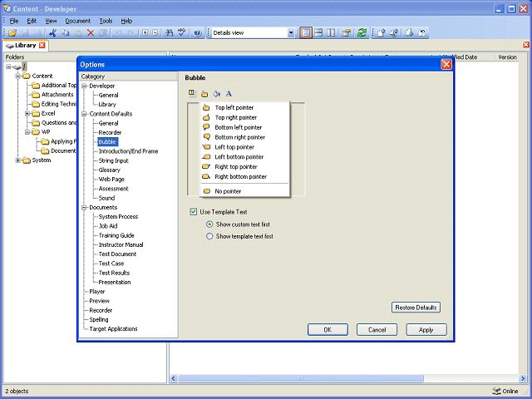Cut selection using the scissors icon
Image resolution: width=532 pixels, height=399 pixels.
coord(52,32)
